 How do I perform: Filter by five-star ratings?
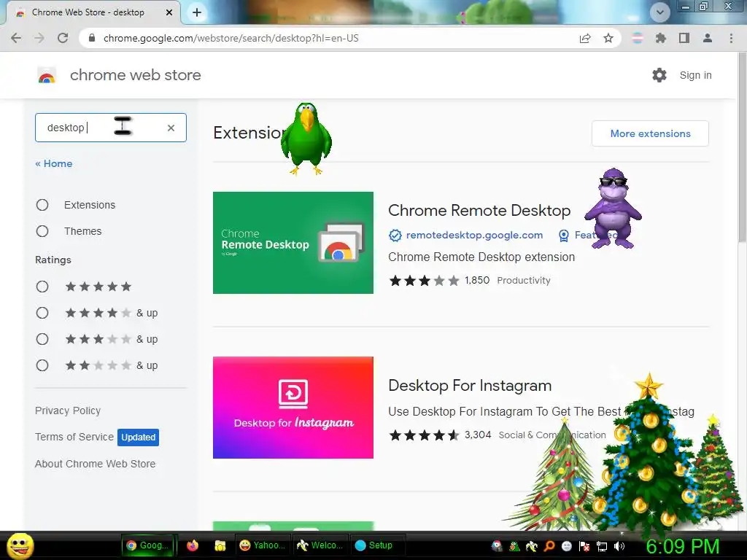click(42, 286)
